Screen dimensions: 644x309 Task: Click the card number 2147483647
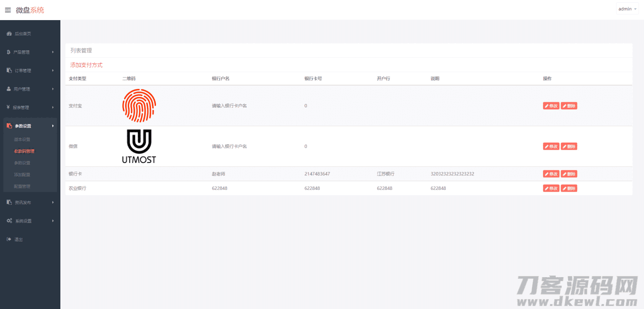[317, 174]
